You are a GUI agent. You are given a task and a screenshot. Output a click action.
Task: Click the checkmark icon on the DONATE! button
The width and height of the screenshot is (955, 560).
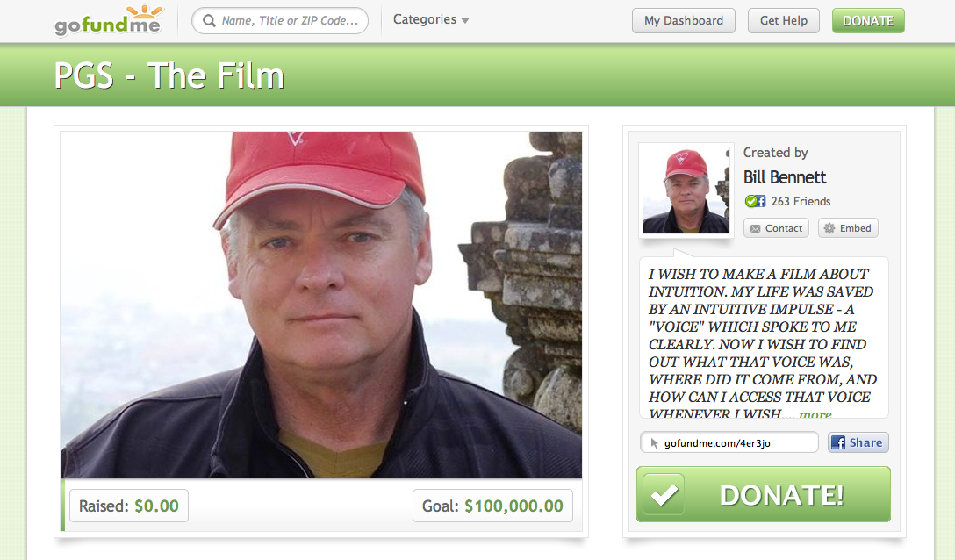pyautogui.click(x=664, y=495)
